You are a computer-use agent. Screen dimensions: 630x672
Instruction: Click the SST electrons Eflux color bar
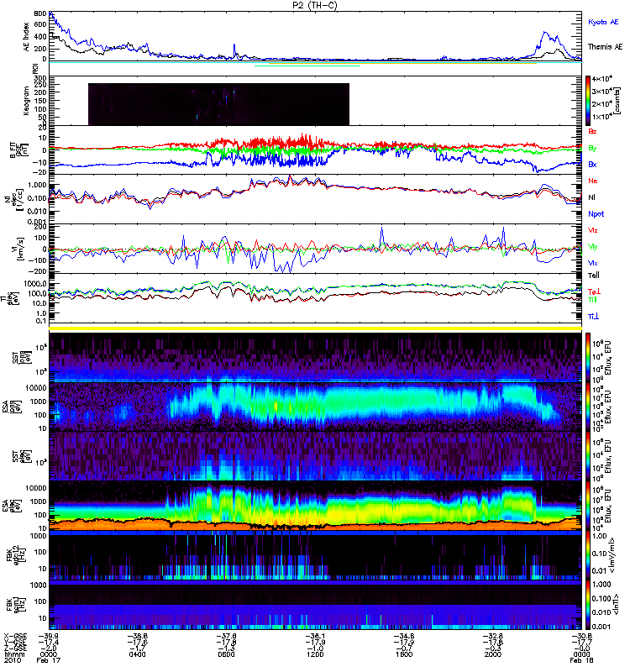[x=588, y=456]
